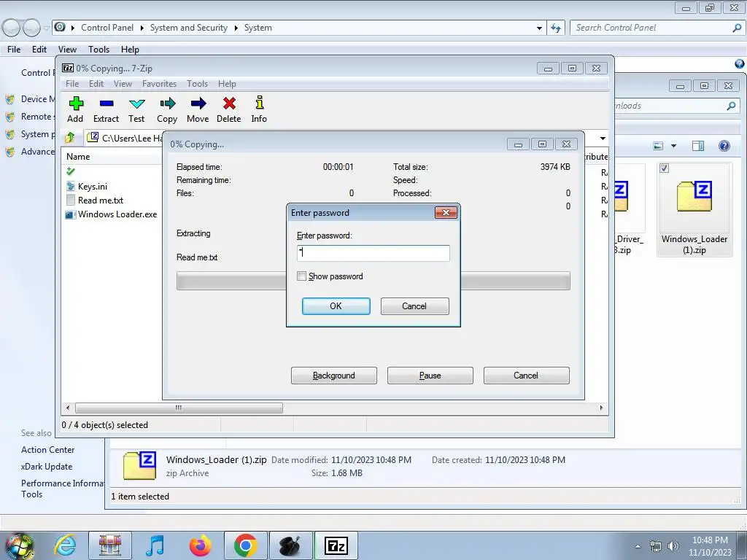Open the 7-Zip address path dropdown
Viewport: 747px width, 560px height.
[x=603, y=138]
